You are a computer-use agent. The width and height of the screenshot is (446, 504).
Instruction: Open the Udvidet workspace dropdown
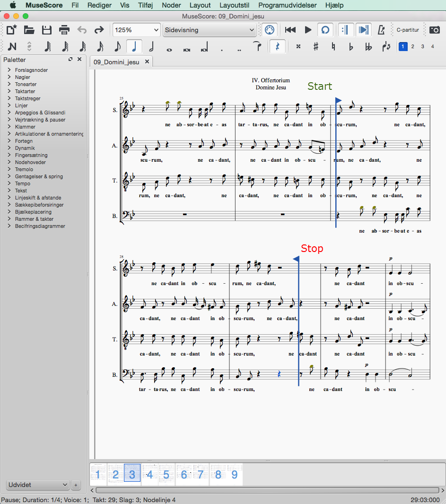pos(38,485)
